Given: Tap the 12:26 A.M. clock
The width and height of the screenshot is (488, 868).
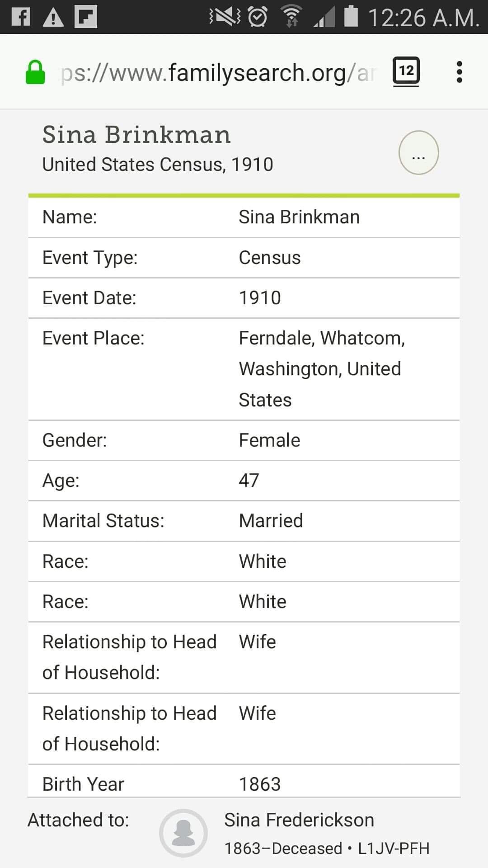Looking at the screenshot, I should [x=423, y=18].
